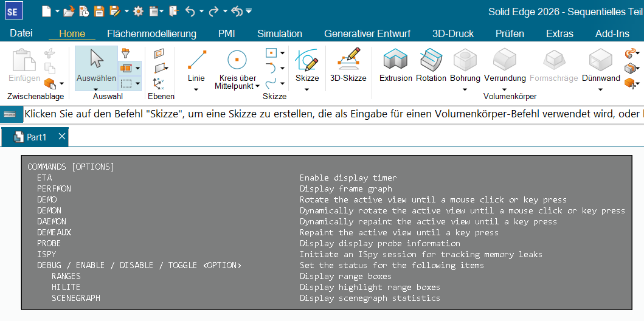
Task: Switch to the Home ribbon tab
Action: [72, 33]
